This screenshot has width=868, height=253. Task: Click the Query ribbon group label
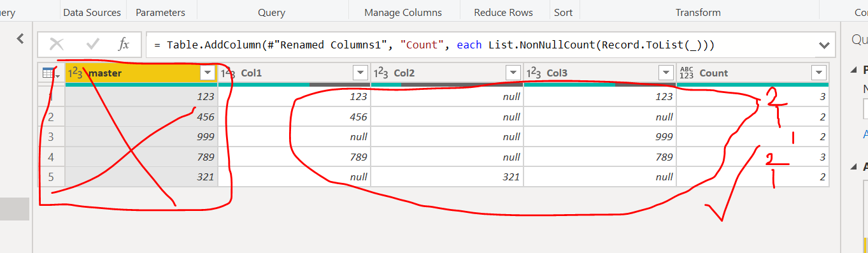[x=272, y=12]
